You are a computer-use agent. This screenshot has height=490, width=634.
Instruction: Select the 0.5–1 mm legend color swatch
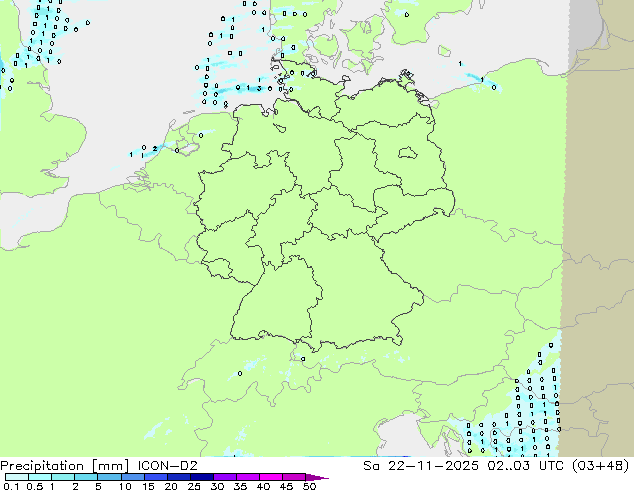[40, 477]
